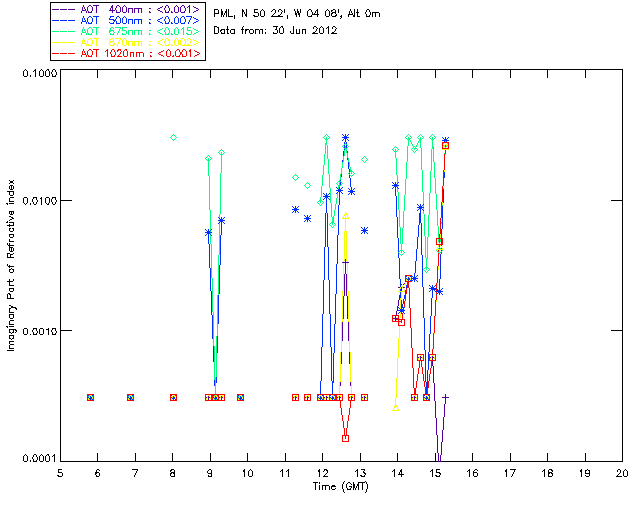Click the 'Imaginary Part of Refractive Index' axis label
This screenshot has height=512, width=640.
[x=10, y=265]
